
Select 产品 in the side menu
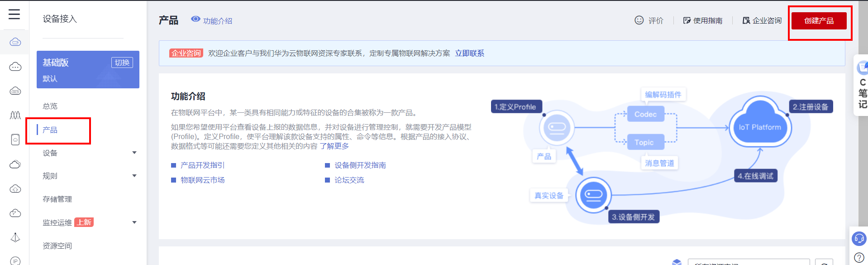(x=50, y=130)
